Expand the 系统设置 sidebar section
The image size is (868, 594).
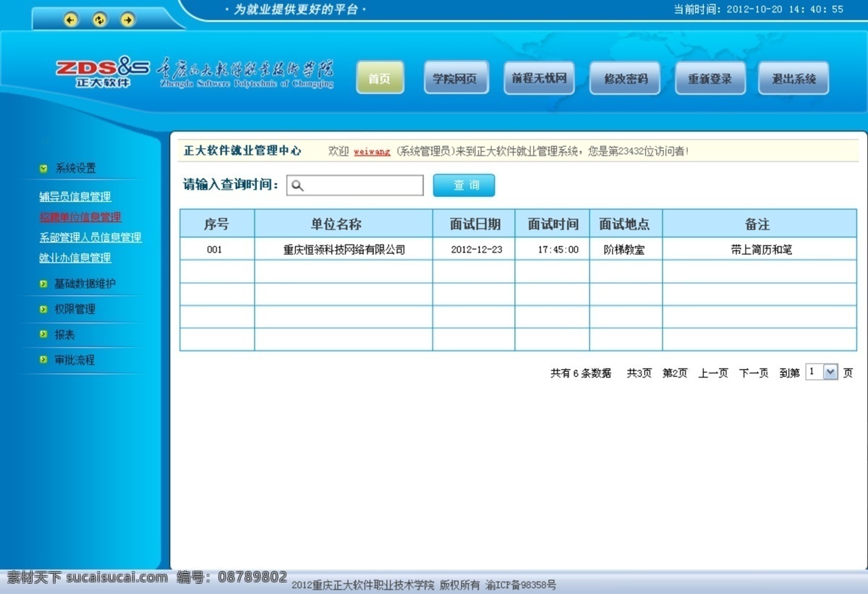(x=75, y=169)
